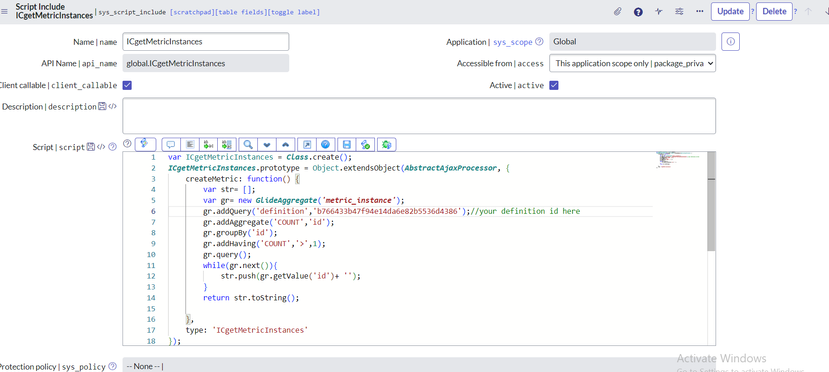Click the save disk icon in script toolbar
This screenshot has height=372, width=829.
click(347, 144)
